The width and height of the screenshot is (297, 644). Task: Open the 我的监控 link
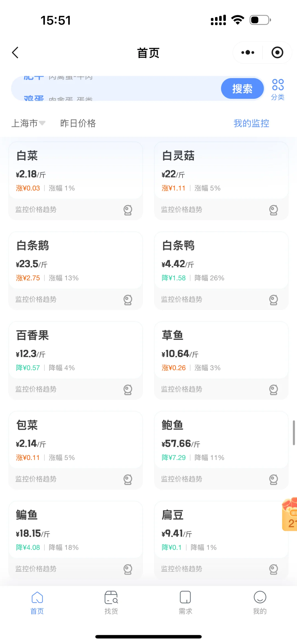click(x=251, y=123)
